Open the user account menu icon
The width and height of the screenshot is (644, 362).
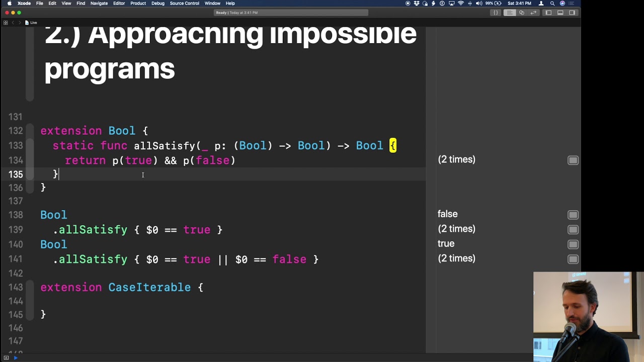[x=541, y=3]
